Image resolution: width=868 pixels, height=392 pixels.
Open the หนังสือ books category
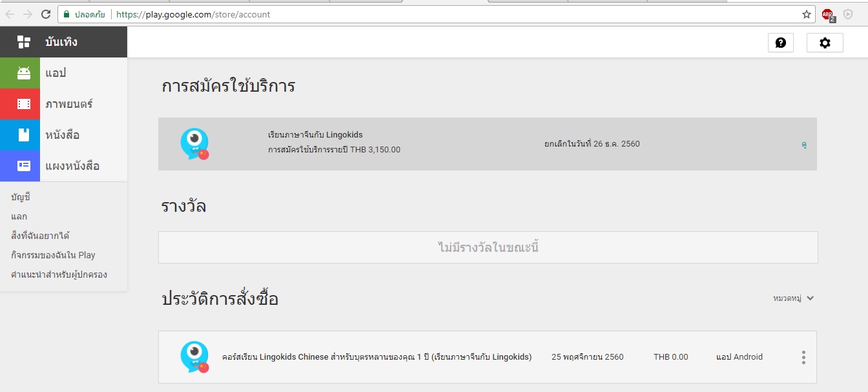(x=63, y=135)
